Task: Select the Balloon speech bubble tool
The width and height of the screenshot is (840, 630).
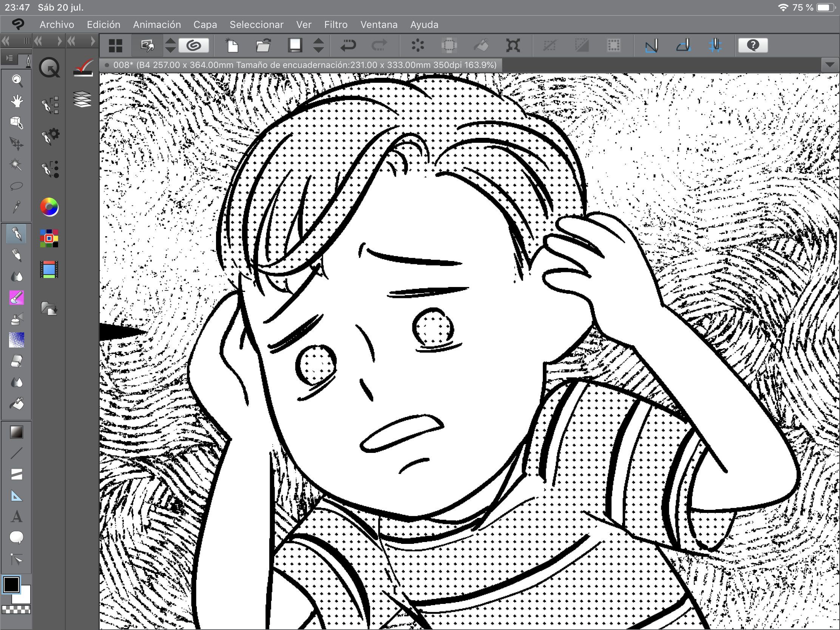Action: point(16,538)
